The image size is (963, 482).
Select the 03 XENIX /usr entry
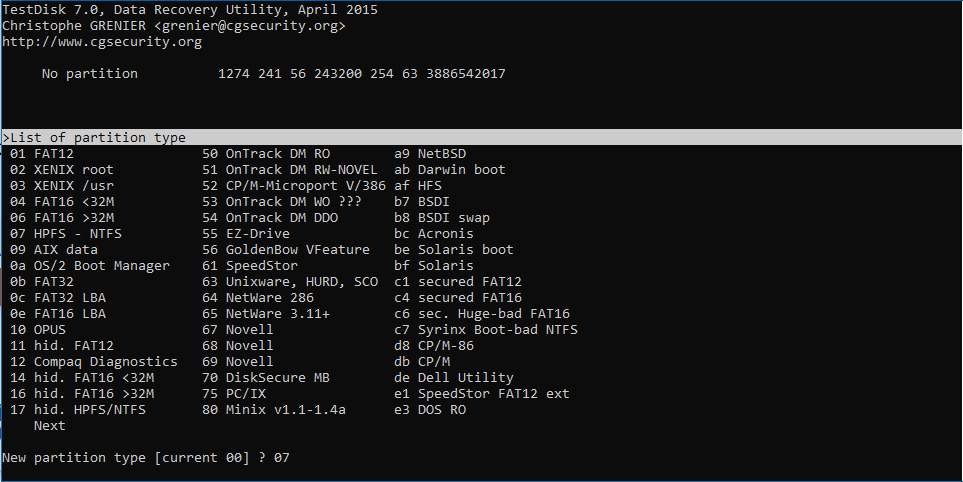tap(61, 185)
